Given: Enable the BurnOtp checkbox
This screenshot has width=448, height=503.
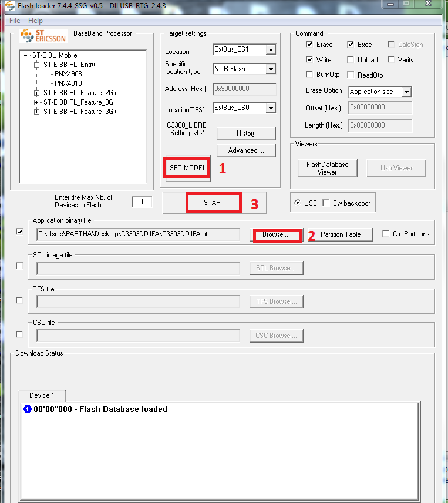Looking at the screenshot, I should tap(309, 75).
